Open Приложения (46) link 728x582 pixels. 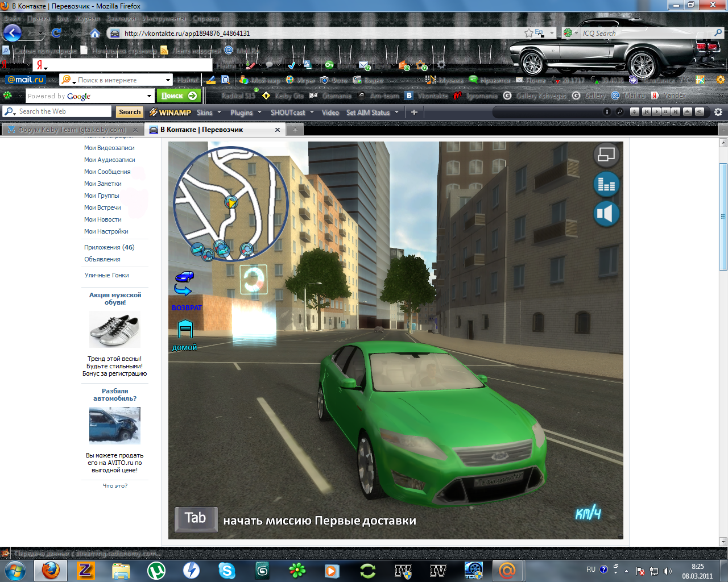109,247
